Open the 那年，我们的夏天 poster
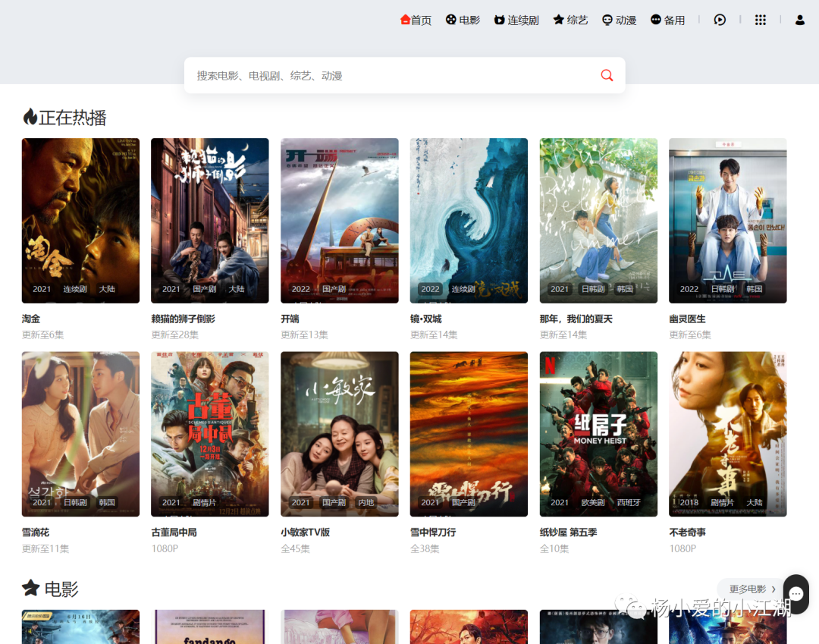 tap(598, 221)
